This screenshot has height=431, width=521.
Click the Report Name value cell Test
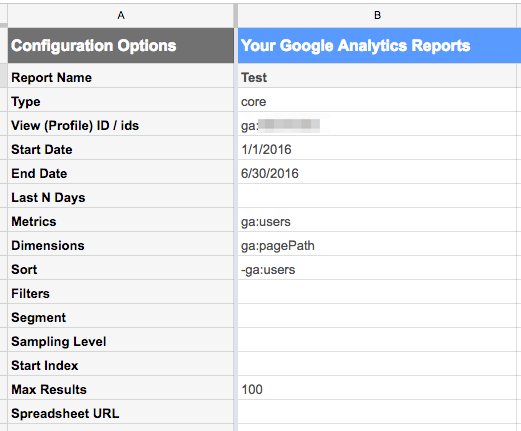pyautogui.click(x=377, y=76)
